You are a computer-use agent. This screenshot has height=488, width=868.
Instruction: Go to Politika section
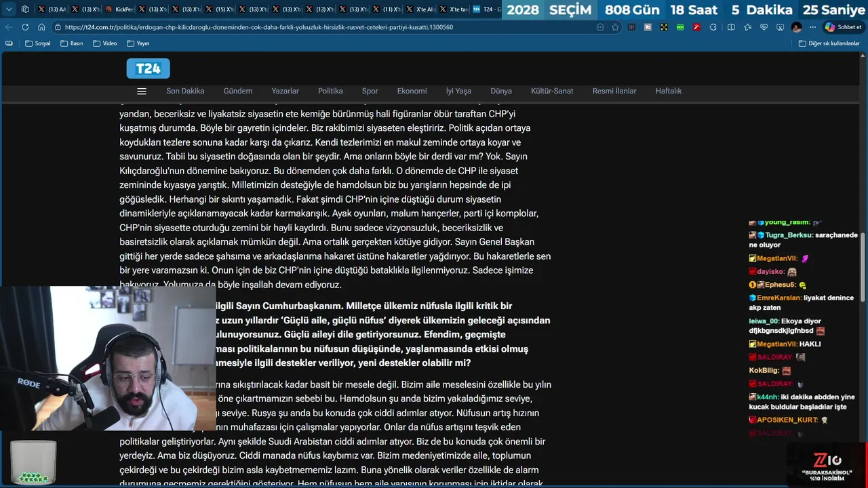point(330,91)
